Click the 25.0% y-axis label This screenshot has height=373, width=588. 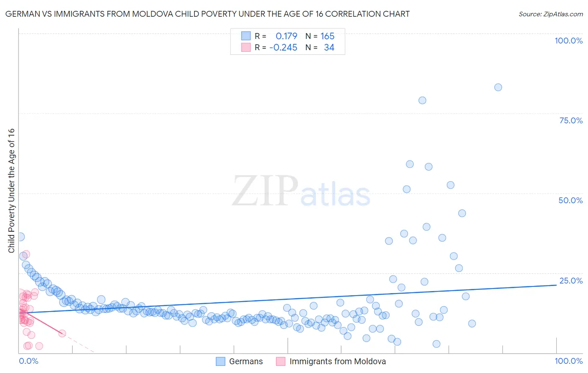pos(570,281)
